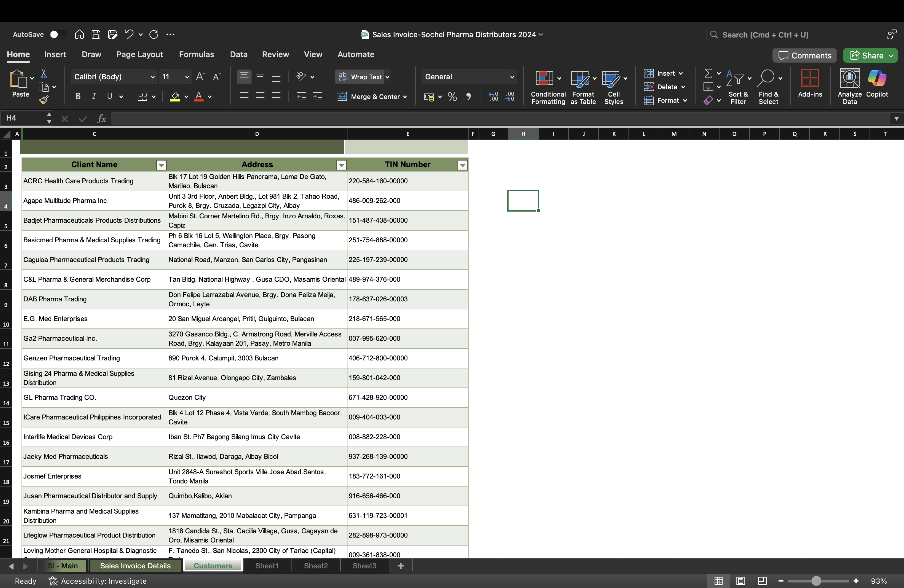Open the font size dropdown
904x588 pixels.
pos(187,77)
